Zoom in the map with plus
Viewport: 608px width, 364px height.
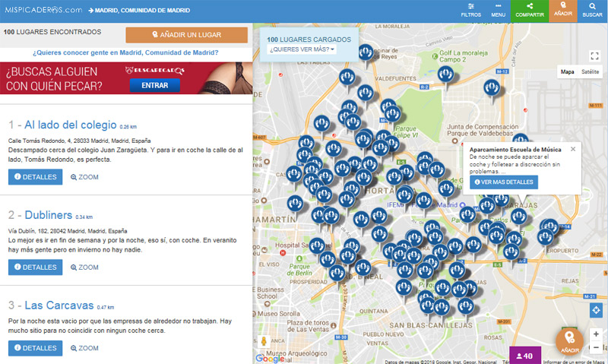pos(596,334)
